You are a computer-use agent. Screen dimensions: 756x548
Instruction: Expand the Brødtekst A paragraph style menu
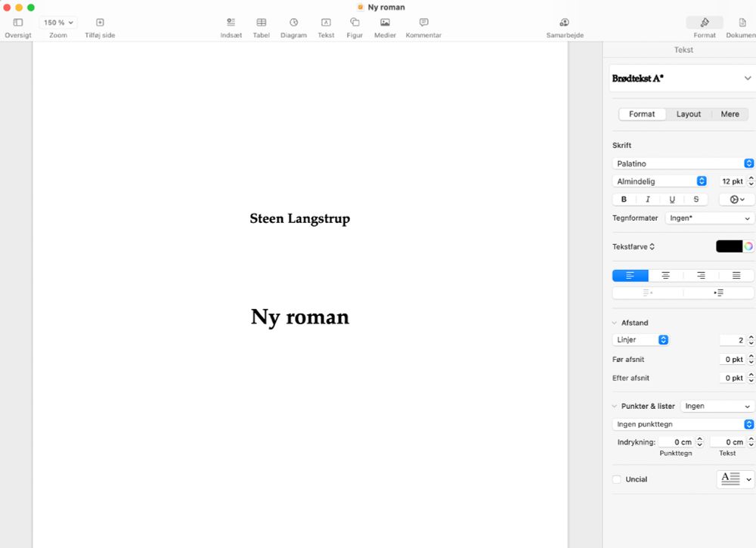(682, 78)
